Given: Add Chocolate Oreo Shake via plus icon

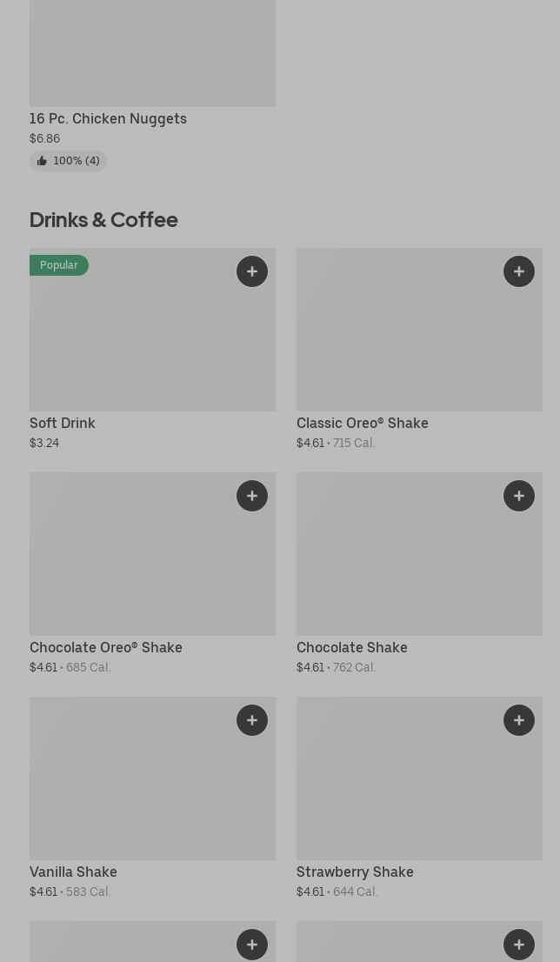Looking at the screenshot, I should pos(252,496).
